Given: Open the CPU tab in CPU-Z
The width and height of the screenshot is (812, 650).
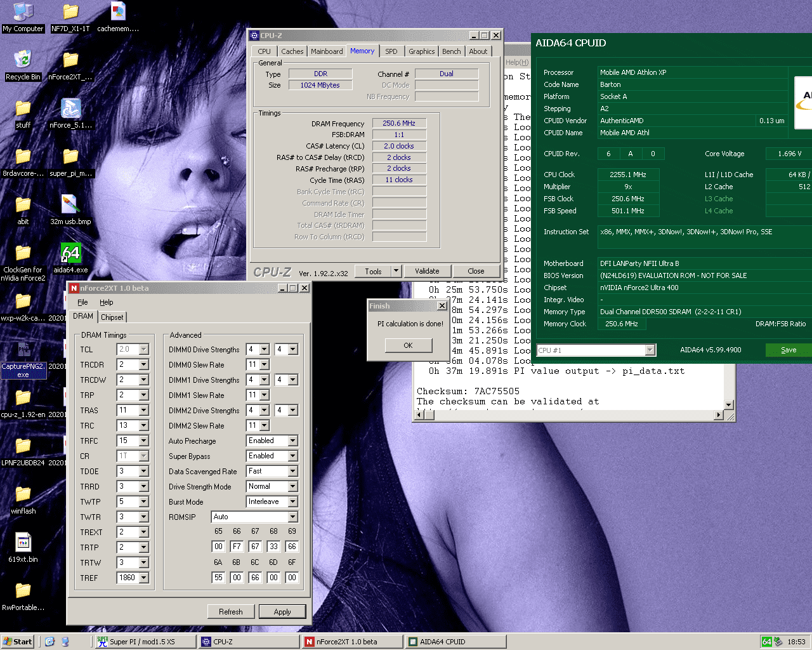Looking at the screenshot, I should [265, 51].
